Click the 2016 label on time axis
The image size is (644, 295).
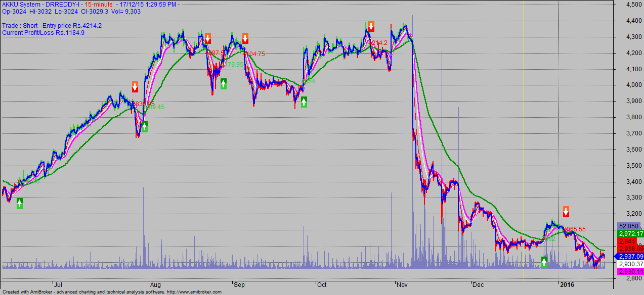click(567, 284)
